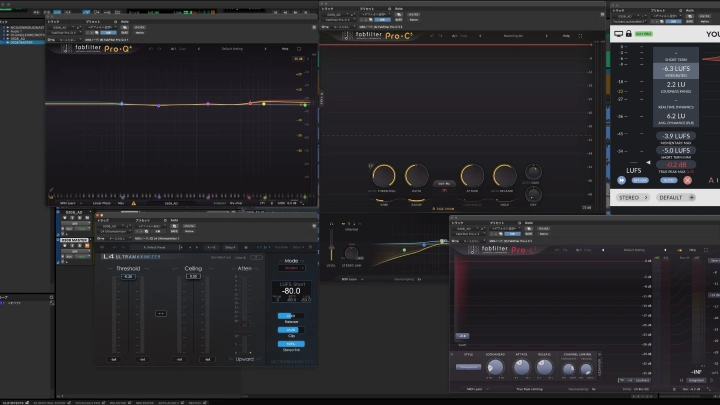This screenshot has height=405, width=720.
Task: Pause the Pro-L loudness meter
Action: point(681,380)
